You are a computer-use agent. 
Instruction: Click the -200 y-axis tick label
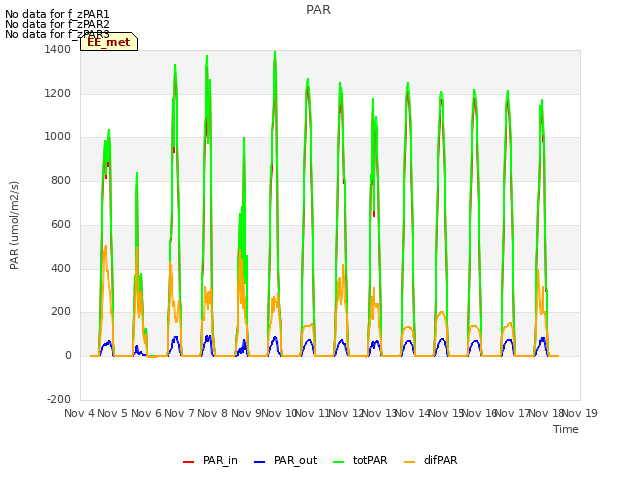(59, 399)
